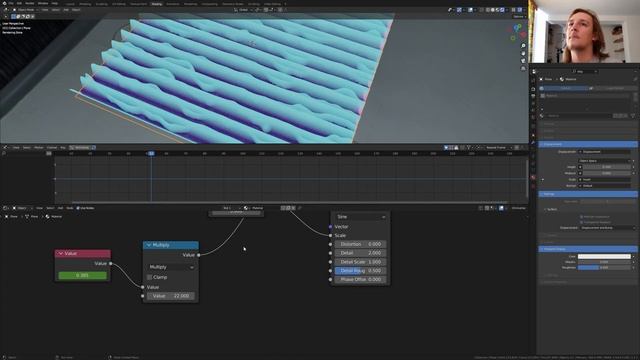Select the first selection-mode icon under Object Mode
The image size is (640, 360).
pos(13,16)
